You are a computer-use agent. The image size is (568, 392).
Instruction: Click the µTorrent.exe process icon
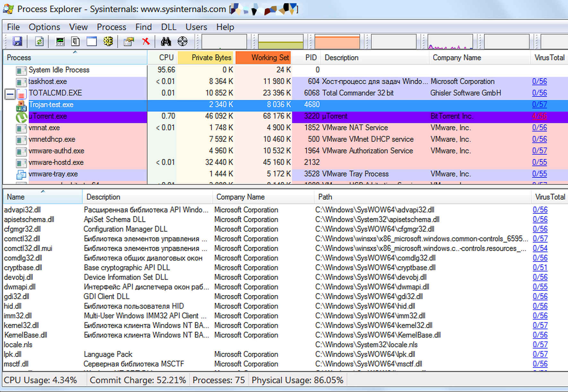(21, 117)
